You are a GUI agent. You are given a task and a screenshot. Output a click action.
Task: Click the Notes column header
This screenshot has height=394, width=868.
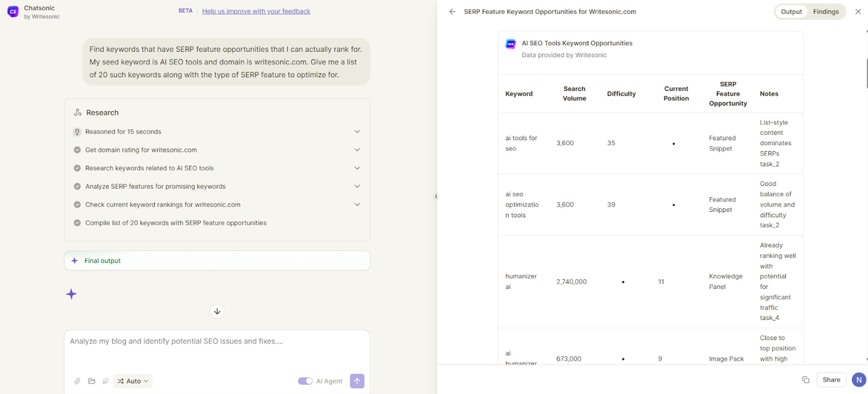pos(769,94)
